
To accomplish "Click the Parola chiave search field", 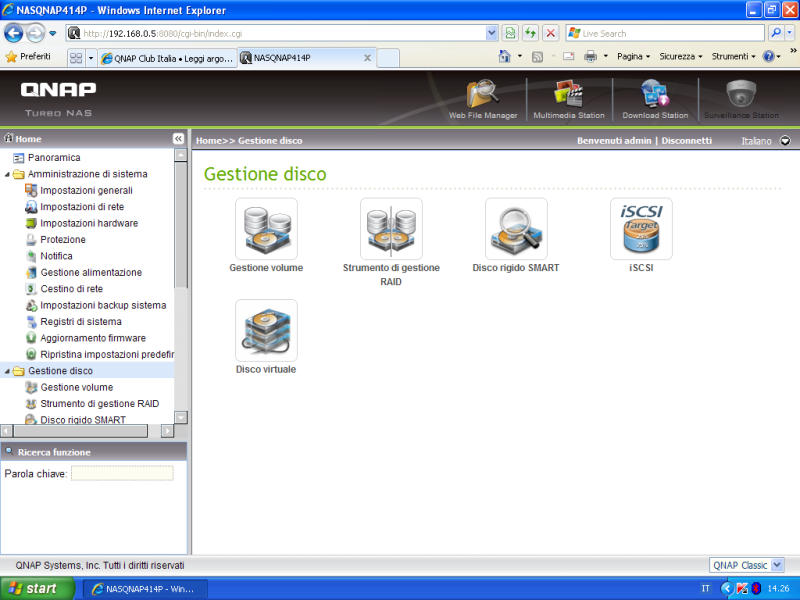I will coord(122,473).
